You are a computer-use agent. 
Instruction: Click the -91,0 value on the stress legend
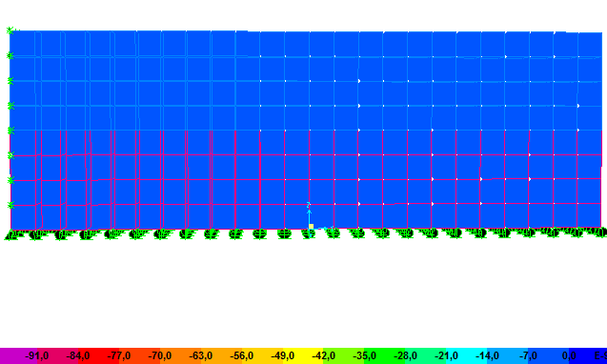[37, 355]
